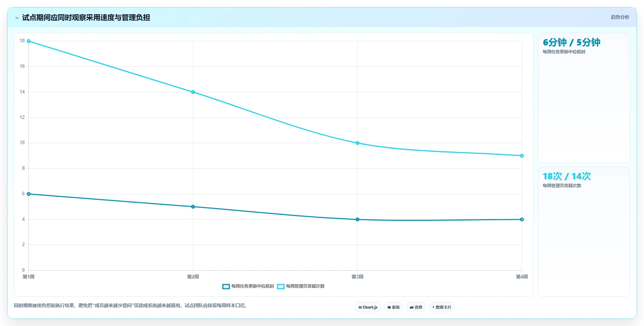The image size is (644, 326).
Task: Select the 进度 tag pill
Action: coord(416,307)
